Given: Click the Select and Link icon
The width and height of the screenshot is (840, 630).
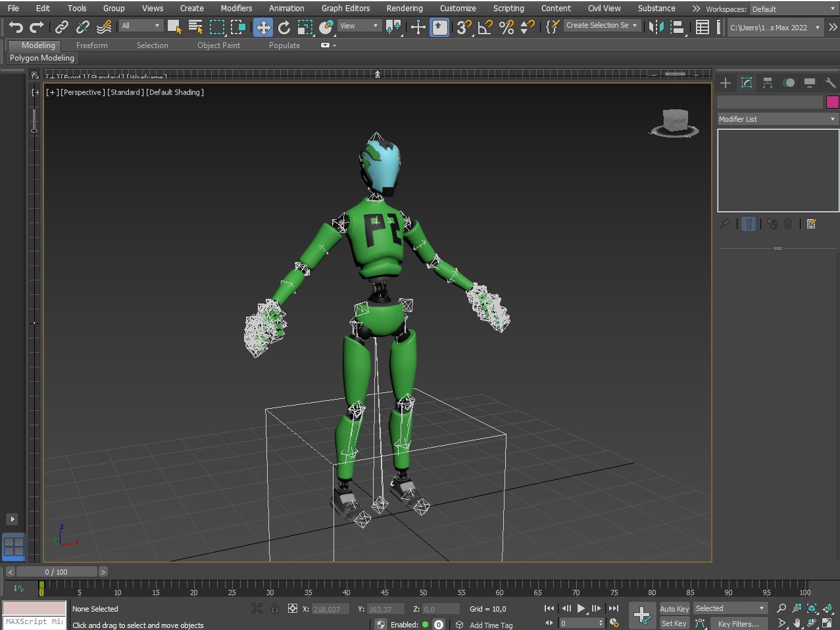Looking at the screenshot, I should (62, 27).
